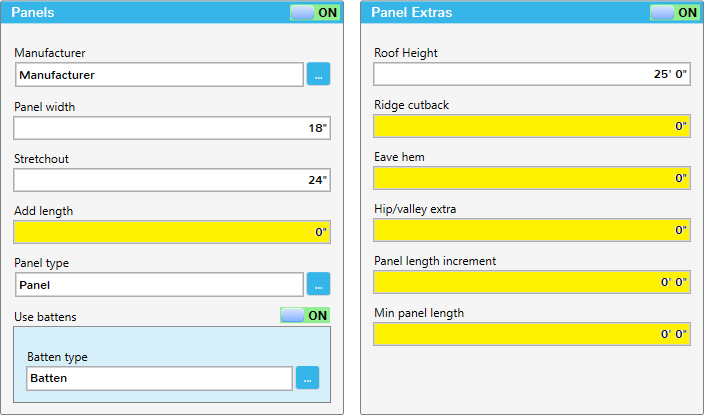Toggle the Panels section ON switch
This screenshot has height=415, width=704.
314,13
